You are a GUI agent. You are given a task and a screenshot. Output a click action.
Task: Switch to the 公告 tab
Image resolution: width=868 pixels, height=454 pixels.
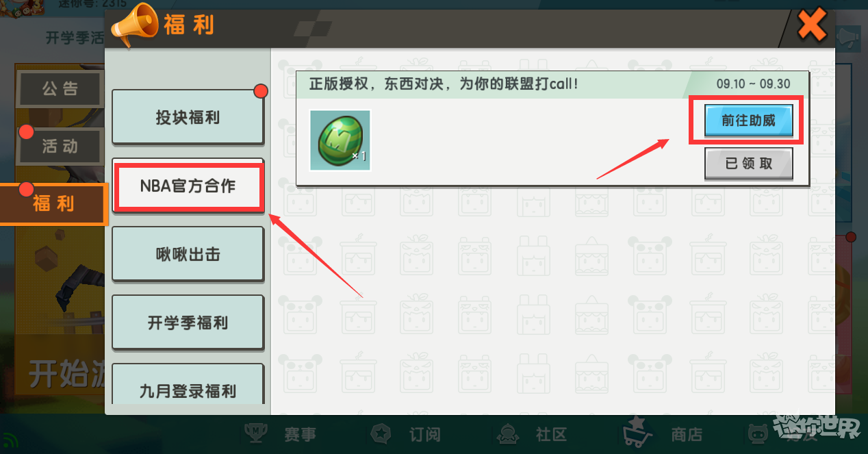click(60, 88)
